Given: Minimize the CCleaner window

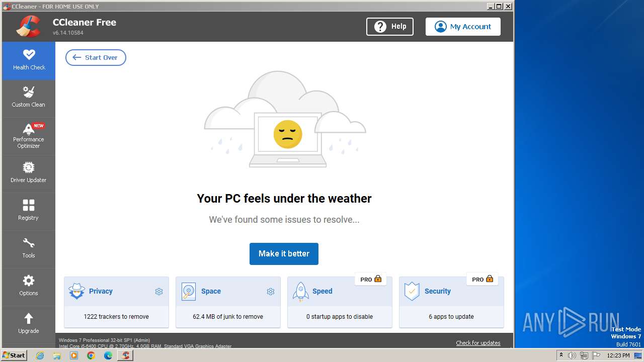Looking at the screenshot, I should coord(490,6).
